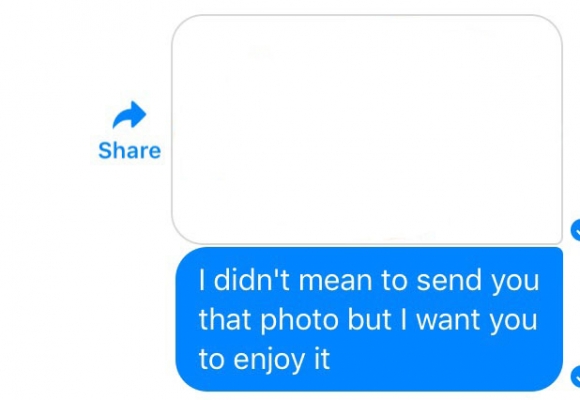This screenshot has width=580, height=400.
Task: Tap the line "to enjoy it"
Action: (264, 360)
